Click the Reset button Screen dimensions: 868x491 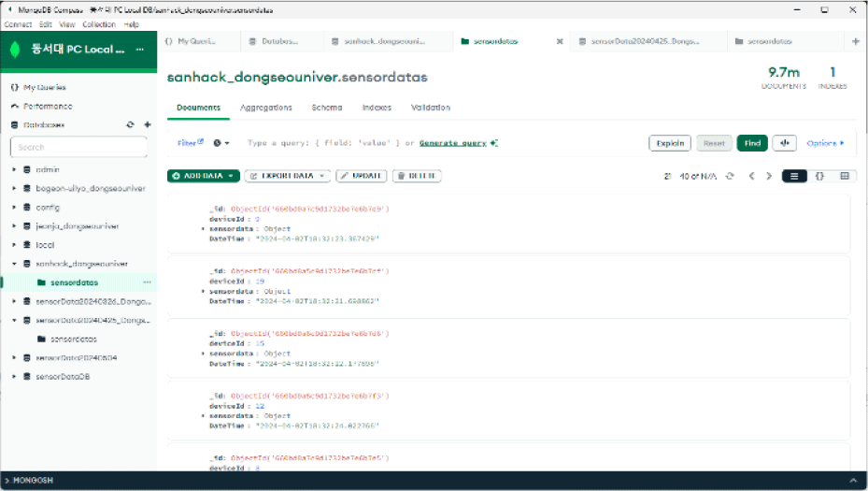pos(714,143)
